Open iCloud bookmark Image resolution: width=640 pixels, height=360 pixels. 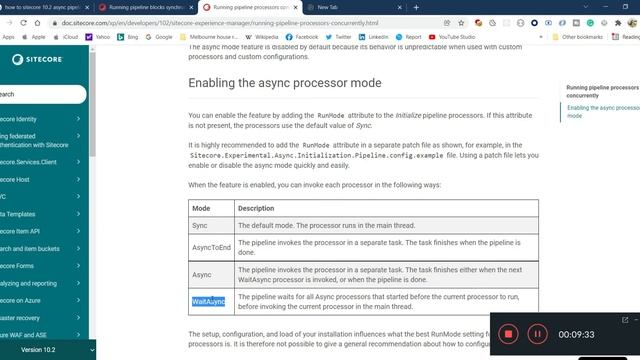tap(66, 37)
